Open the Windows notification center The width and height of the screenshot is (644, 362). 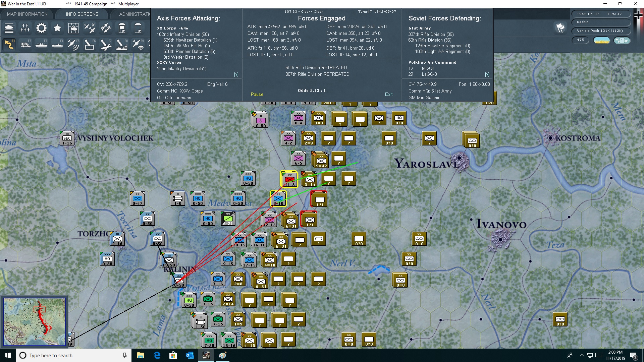(x=634, y=356)
